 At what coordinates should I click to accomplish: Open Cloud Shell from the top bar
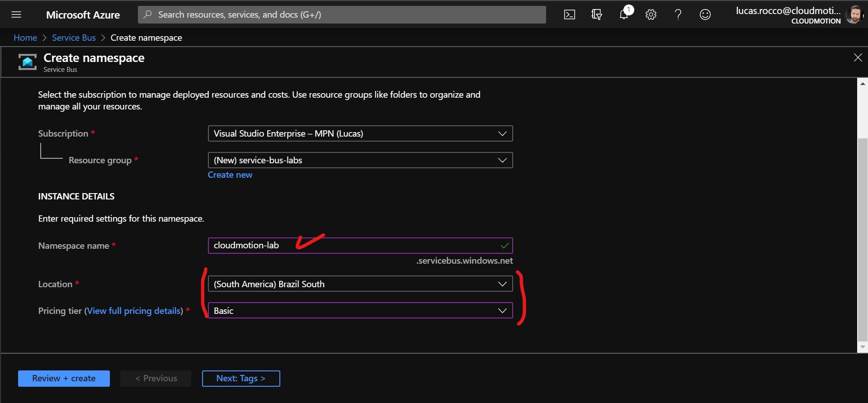570,14
